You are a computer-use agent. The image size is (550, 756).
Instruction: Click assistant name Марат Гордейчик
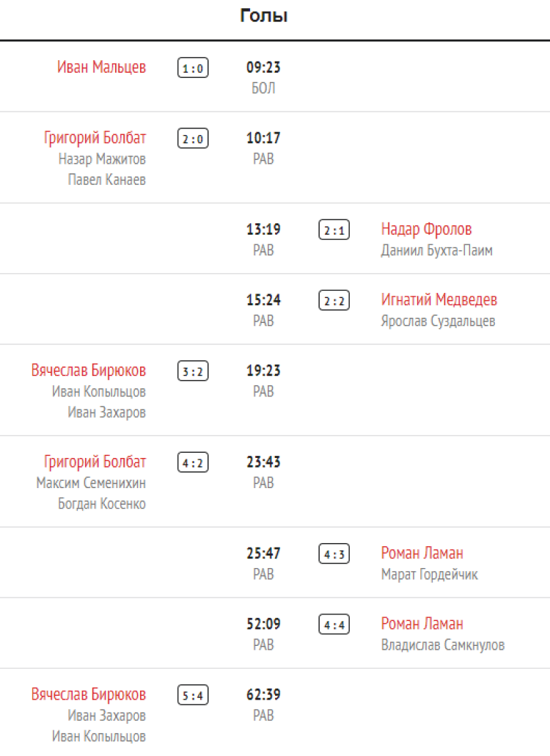pos(429,575)
